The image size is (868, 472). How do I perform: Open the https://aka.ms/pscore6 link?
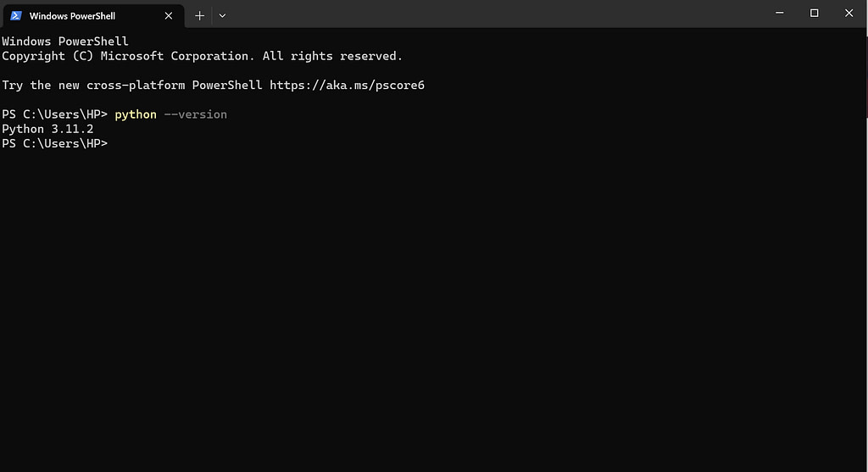tap(347, 86)
